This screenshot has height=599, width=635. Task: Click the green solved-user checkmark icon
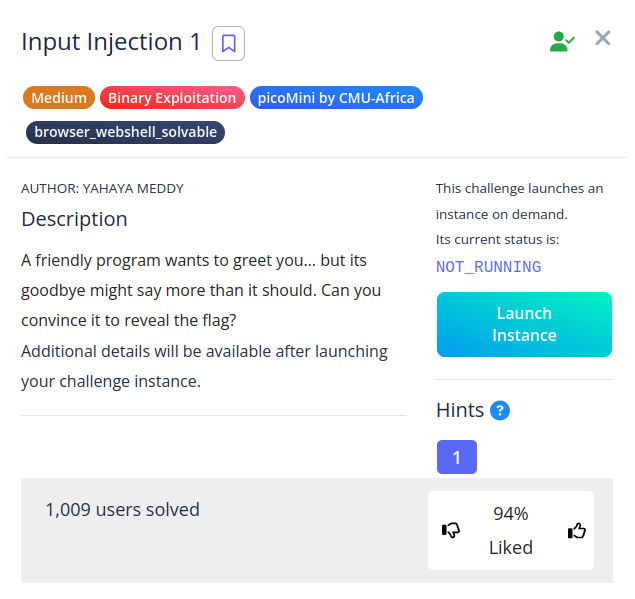point(561,41)
